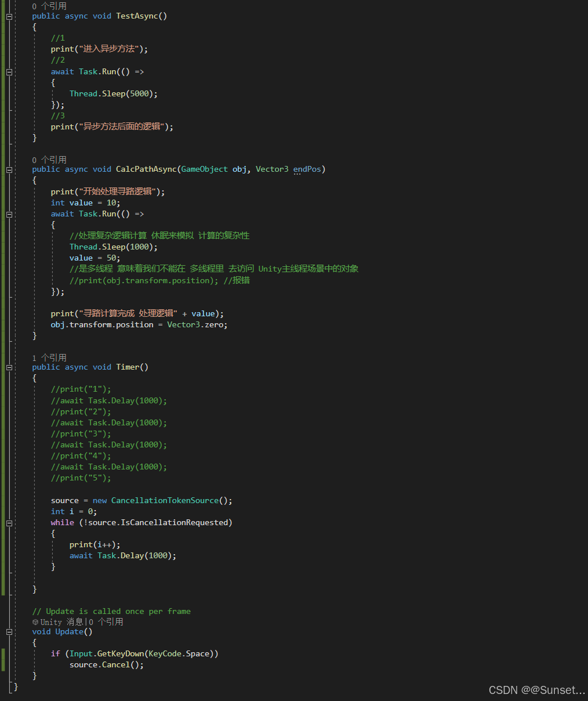Viewport: 588px width, 701px height.
Task: Click the 'source.Cancel();' statement
Action: [107, 665]
